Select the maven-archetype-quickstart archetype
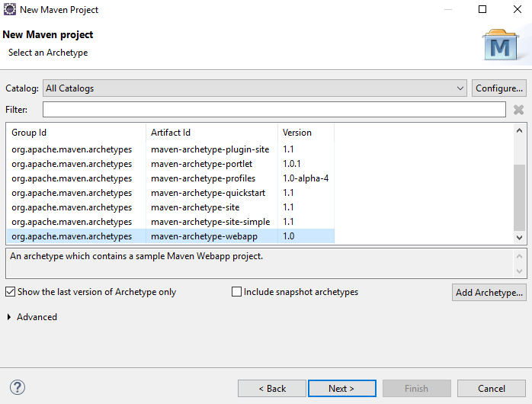The image size is (532, 404). (x=170, y=193)
